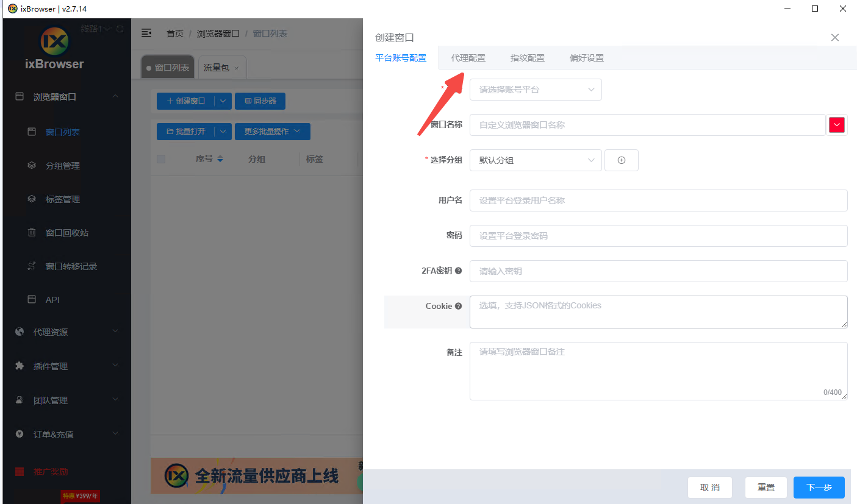Open the 请选择账号平台 dropdown
This screenshot has width=857, height=504.
[535, 90]
